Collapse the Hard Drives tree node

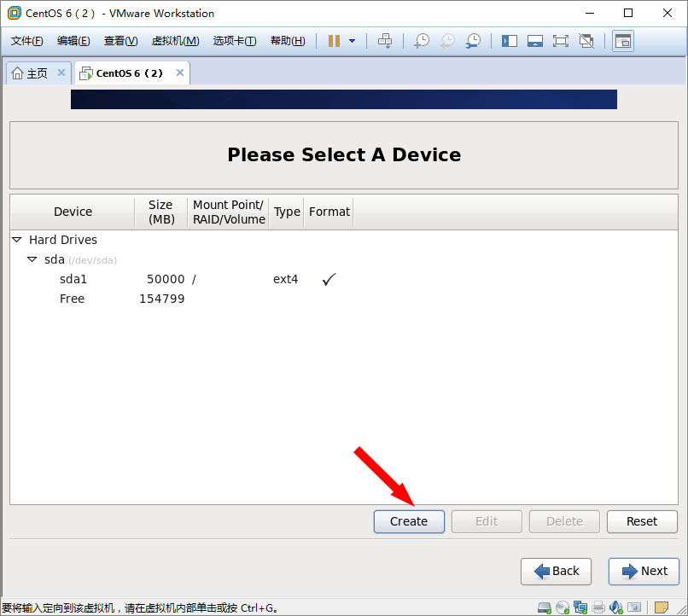point(17,240)
